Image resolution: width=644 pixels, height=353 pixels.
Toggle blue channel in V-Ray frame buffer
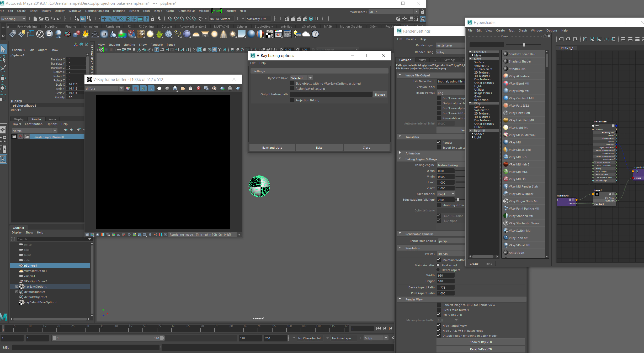[151, 89]
